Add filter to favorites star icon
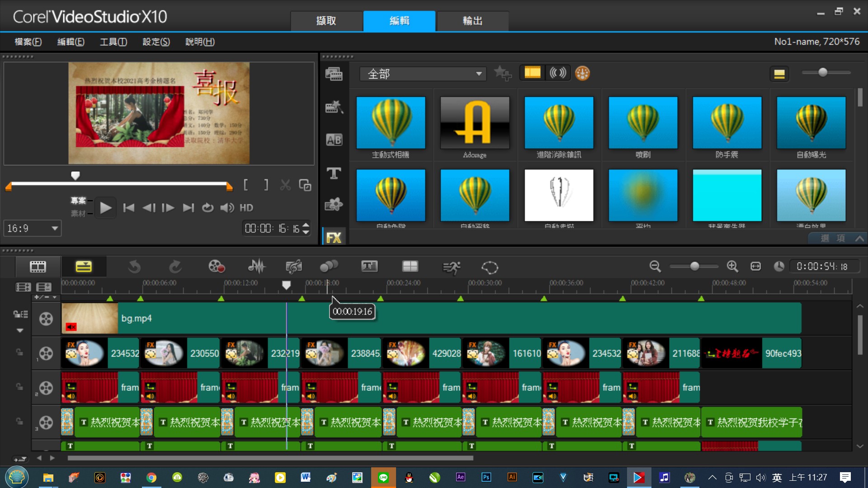The height and width of the screenshot is (488, 868). pos(502,73)
